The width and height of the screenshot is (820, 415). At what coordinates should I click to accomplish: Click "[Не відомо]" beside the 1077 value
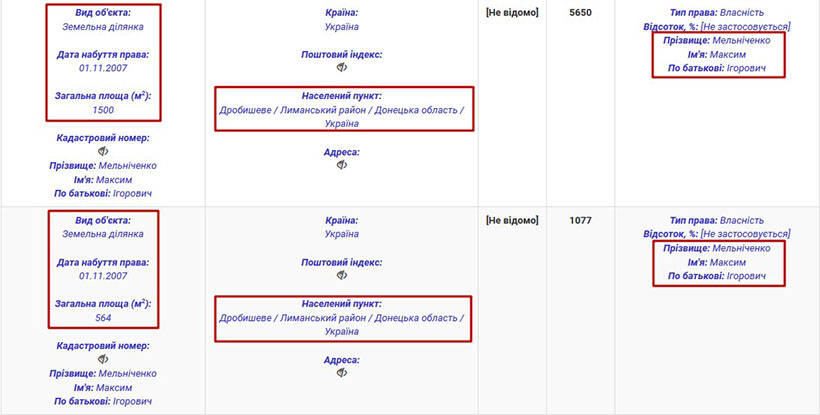[512, 220]
